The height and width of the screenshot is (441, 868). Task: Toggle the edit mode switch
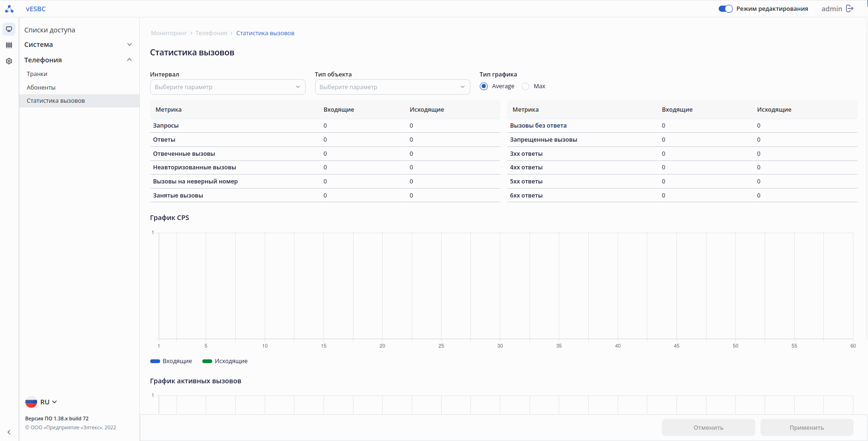(x=725, y=9)
